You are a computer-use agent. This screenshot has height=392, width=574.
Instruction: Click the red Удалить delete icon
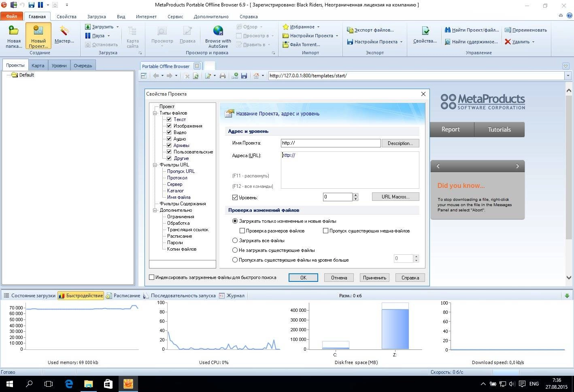point(508,42)
